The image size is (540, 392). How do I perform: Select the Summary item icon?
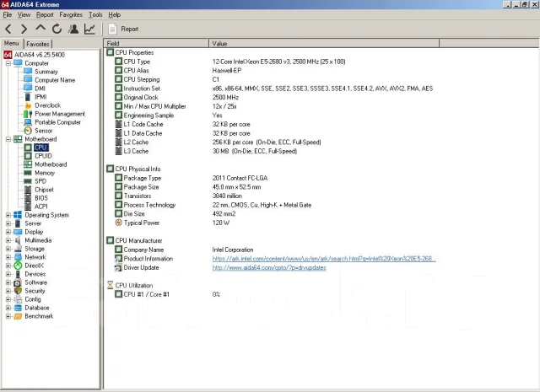pyautogui.click(x=28, y=72)
